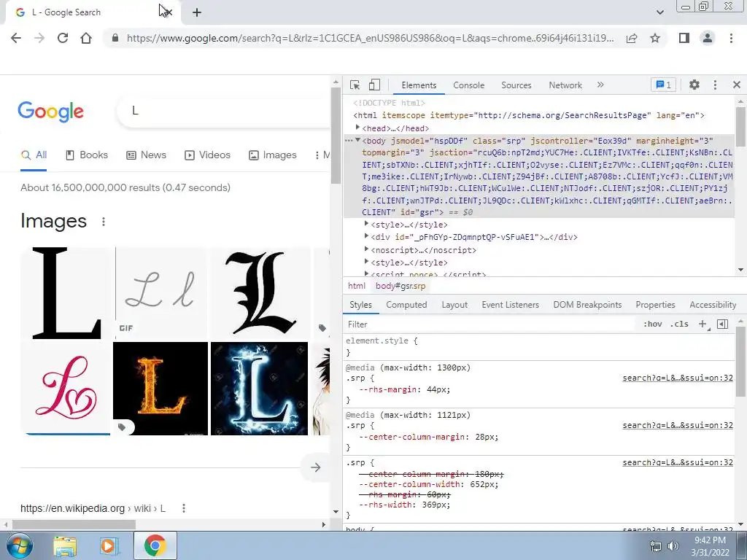Image resolution: width=747 pixels, height=560 pixels.
Task: Open the DevTools issues counter badge
Action: 663,85
